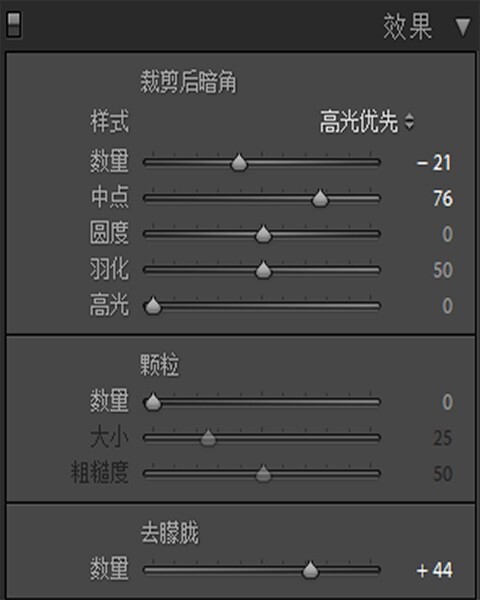Select the 中点 value field 76

(x=443, y=199)
